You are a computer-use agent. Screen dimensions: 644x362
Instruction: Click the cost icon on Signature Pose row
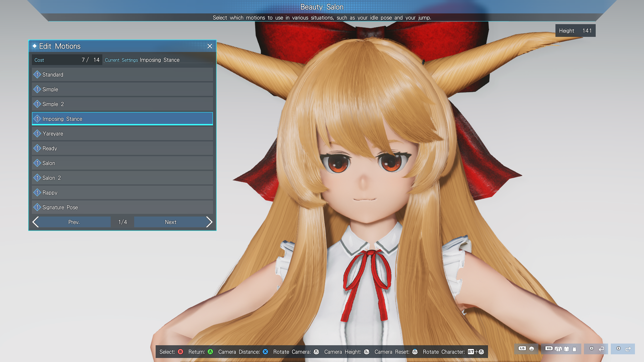pyautogui.click(x=37, y=207)
